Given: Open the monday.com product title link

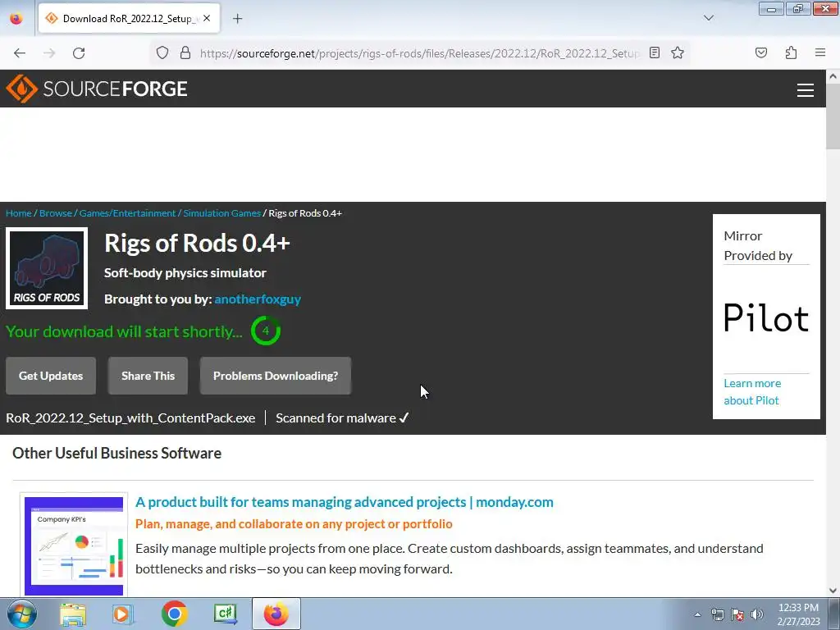Looking at the screenshot, I should (x=345, y=502).
